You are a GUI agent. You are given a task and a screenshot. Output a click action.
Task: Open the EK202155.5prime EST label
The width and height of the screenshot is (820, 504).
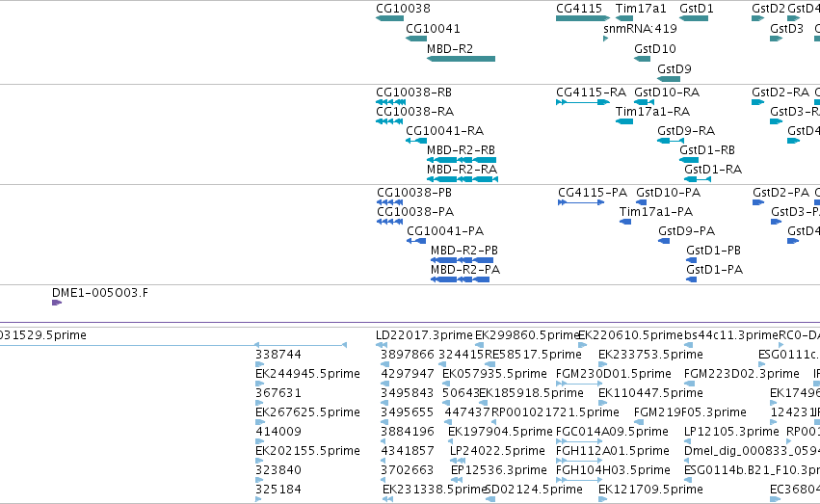307,451
